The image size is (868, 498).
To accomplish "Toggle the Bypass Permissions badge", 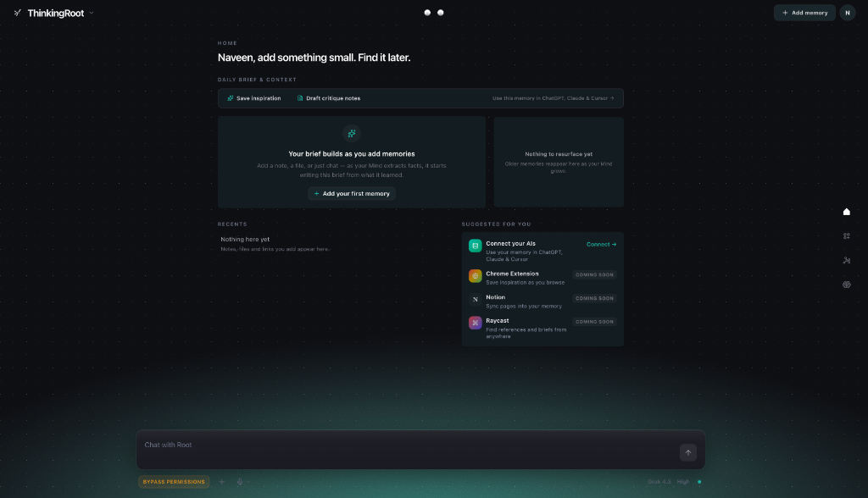I will [x=174, y=482].
